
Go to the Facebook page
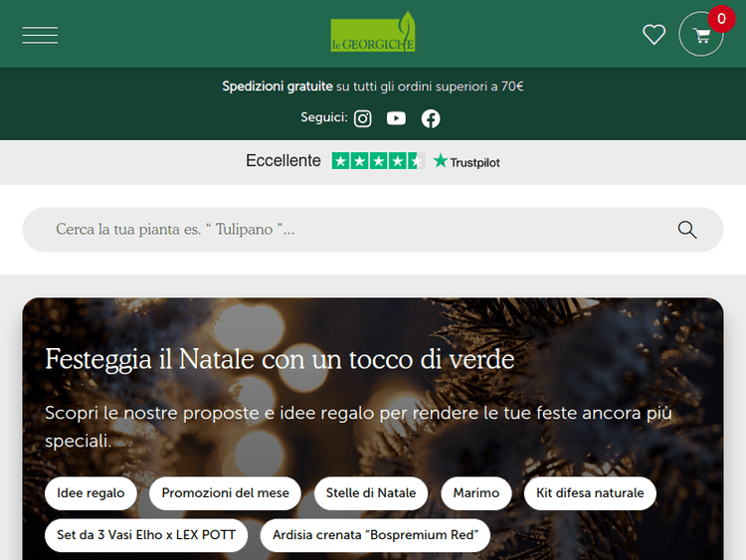(x=430, y=118)
